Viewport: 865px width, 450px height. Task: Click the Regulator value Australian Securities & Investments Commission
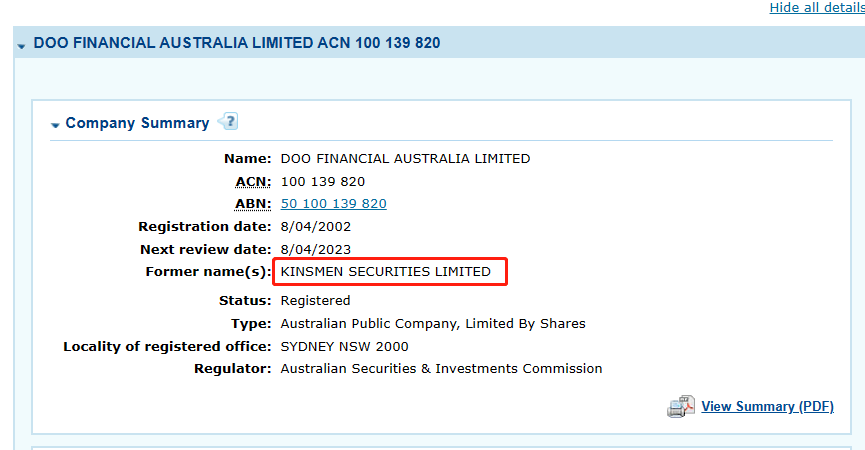(441, 369)
